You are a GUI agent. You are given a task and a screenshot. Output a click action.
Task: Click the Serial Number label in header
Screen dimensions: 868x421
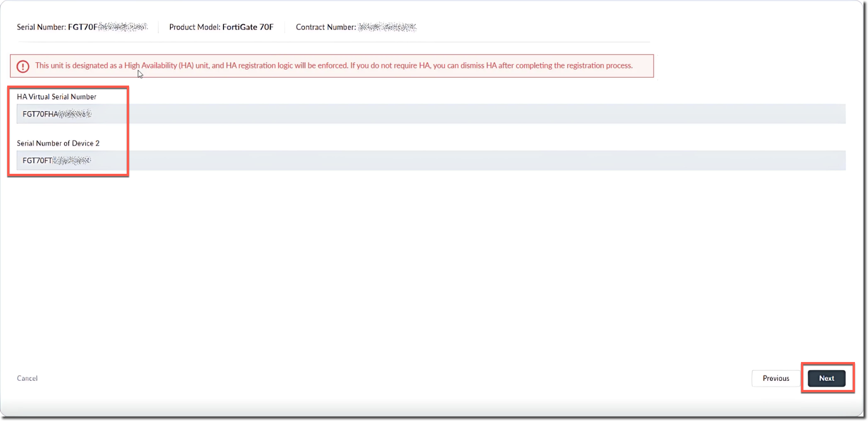(x=41, y=27)
